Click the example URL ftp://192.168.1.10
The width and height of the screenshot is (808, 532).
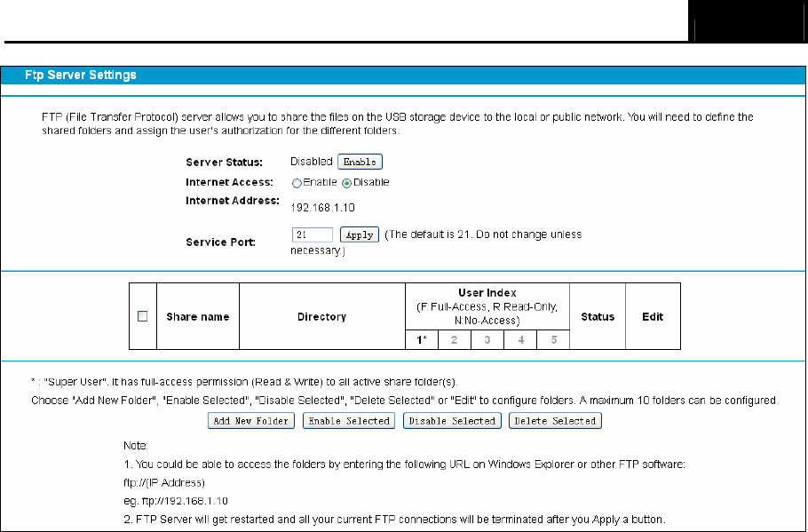coord(185,501)
